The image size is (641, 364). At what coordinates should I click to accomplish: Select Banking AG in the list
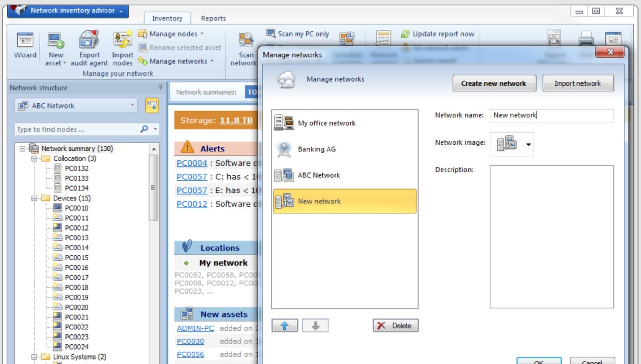click(344, 149)
